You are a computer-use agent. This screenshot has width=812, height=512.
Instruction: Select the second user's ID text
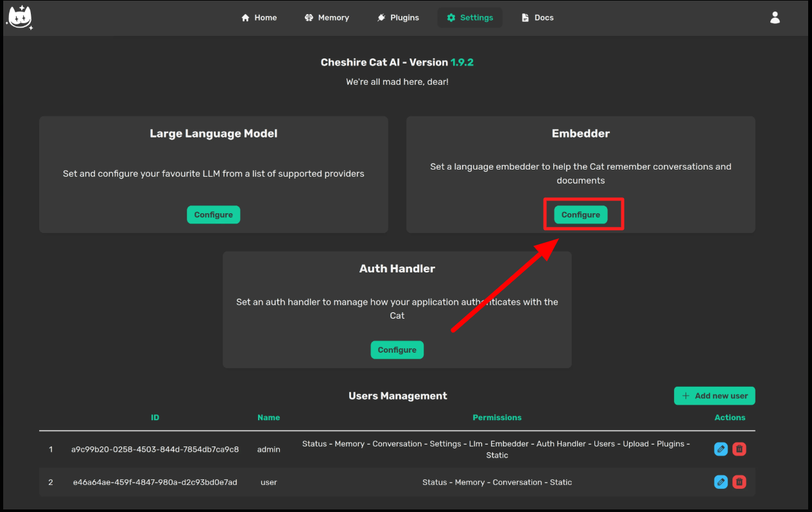[x=155, y=482]
